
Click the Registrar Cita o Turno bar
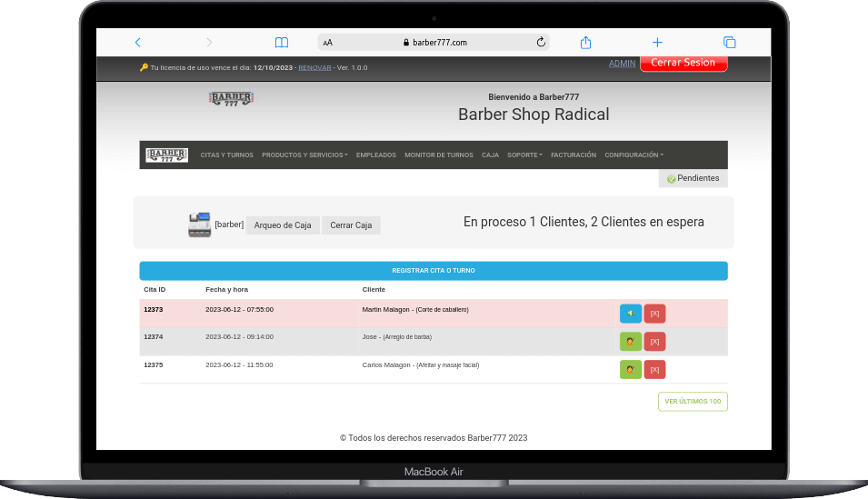coord(434,271)
